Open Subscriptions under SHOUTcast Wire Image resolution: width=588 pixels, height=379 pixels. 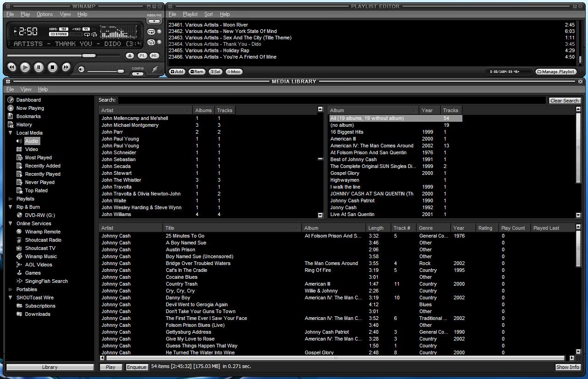click(x=40, y=306)
